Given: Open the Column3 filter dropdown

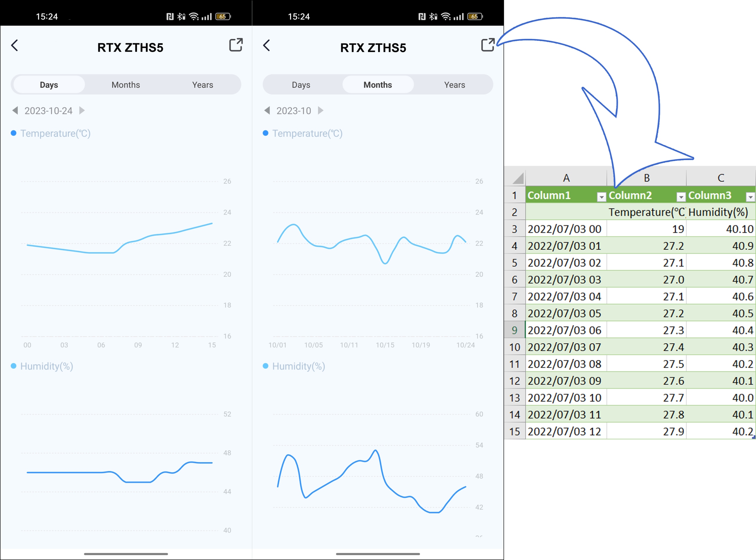Looking at the screenshot, I should pos(751,197).
